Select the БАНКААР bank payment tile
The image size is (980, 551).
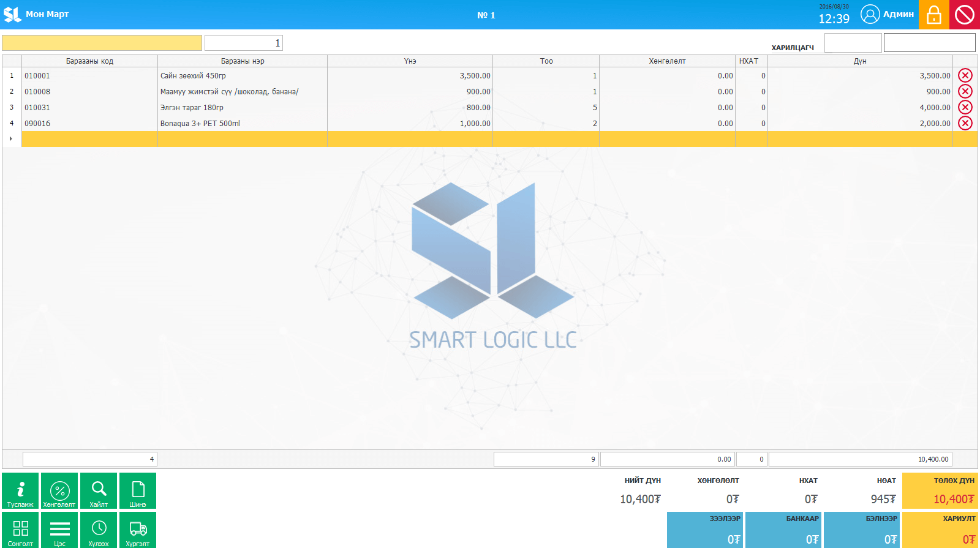tap(783, 530)
